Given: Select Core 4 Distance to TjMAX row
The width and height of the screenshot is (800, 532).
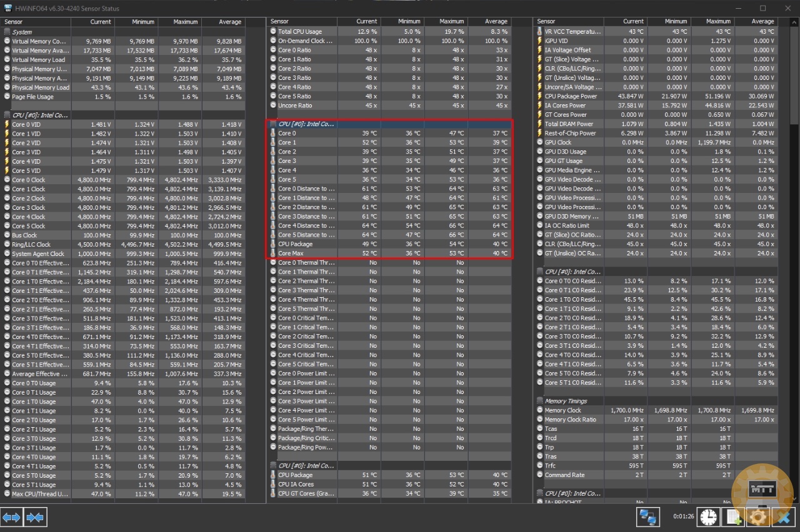Looking at the screenshot, I should 390,225.
